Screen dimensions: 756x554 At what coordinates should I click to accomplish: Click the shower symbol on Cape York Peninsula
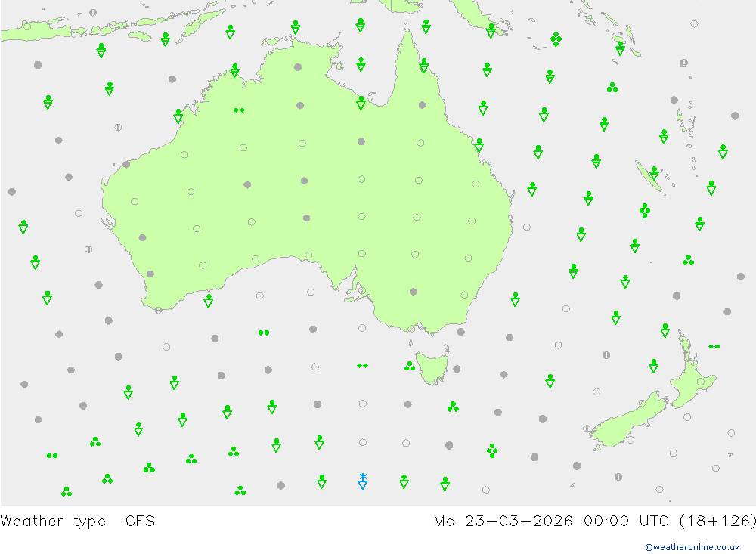(x=424, y=66)
